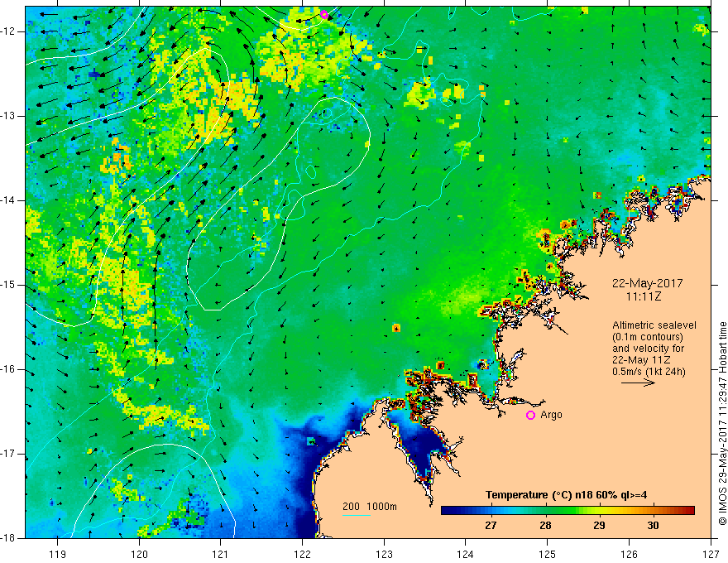Click the latitude label -14
Image resolution: width=728 pixels, height=563 pixels.
point(9,200)
